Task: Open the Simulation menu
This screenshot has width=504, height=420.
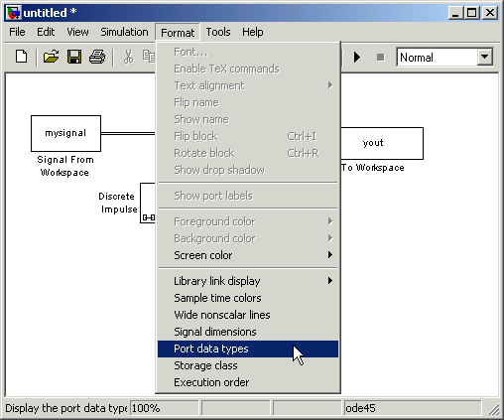Action: tap(124, 32)
